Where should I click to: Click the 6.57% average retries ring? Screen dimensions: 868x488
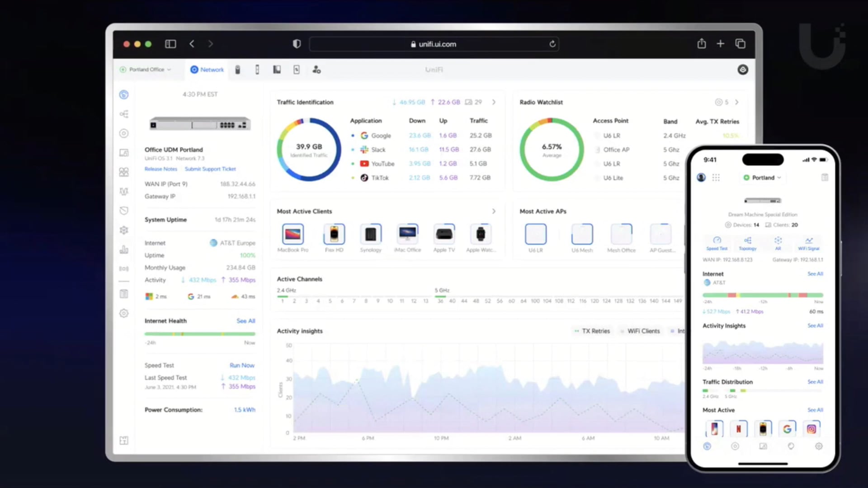(552, 150)
